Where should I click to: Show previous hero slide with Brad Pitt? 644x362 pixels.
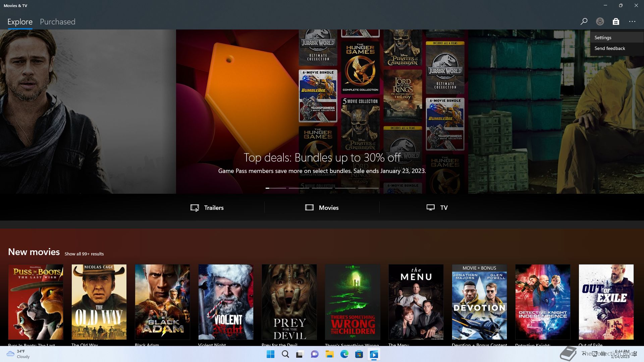click(x=88, y=111)
